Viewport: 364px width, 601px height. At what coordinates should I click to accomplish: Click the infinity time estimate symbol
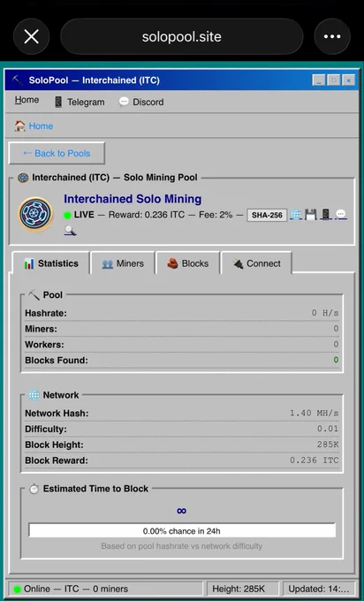pos(182,511)
